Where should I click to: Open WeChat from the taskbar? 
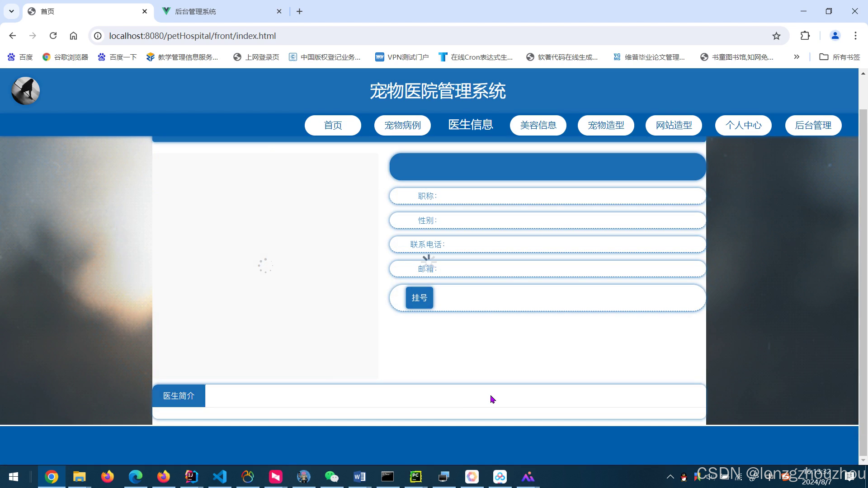[x=331, y=477]
